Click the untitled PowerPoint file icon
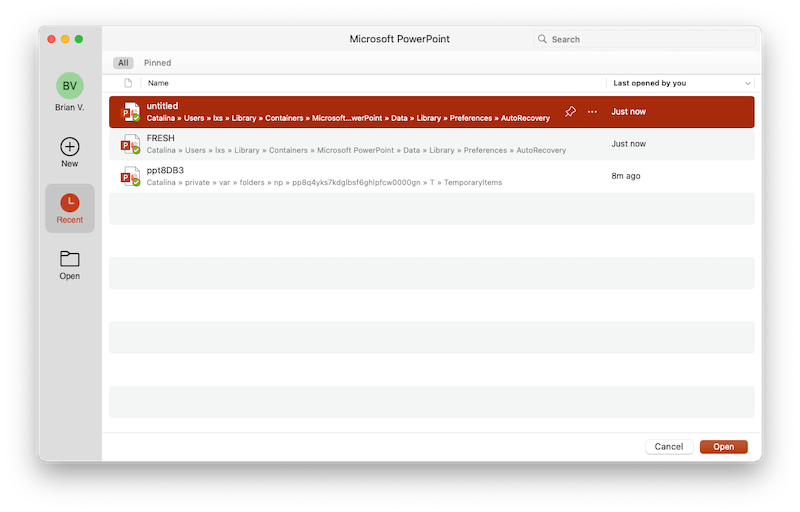 tap(130, 112)
